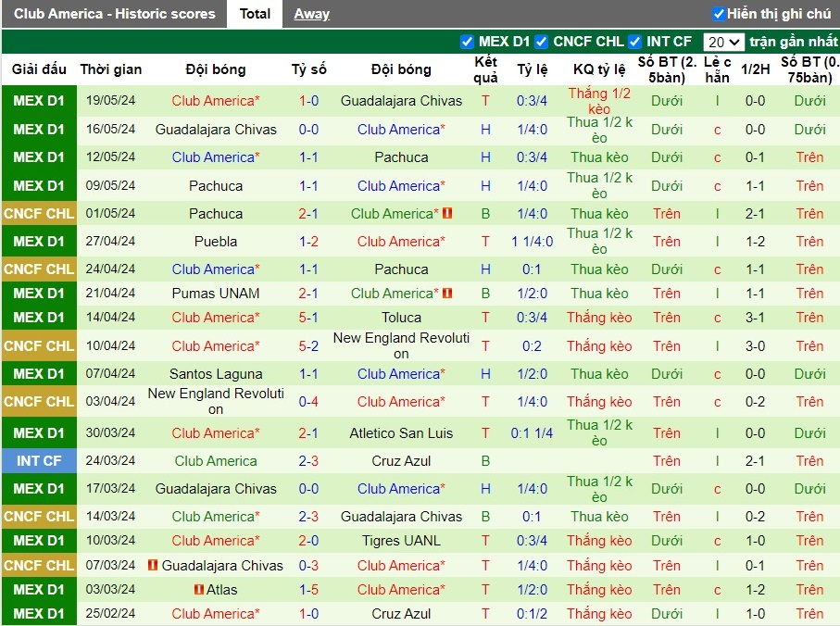Click red card icon beside Club America on 01/05/24
The image size is (840, 626).
point(447,213)
